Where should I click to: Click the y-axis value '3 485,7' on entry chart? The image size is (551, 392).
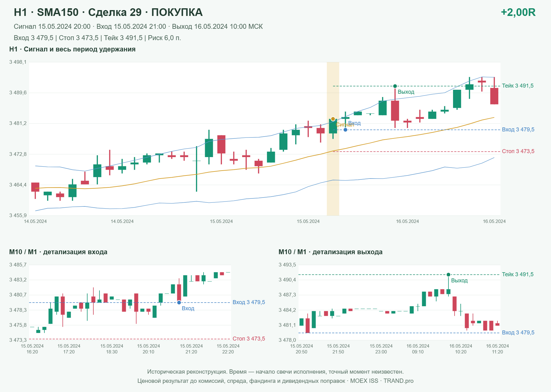pos(18,265)
